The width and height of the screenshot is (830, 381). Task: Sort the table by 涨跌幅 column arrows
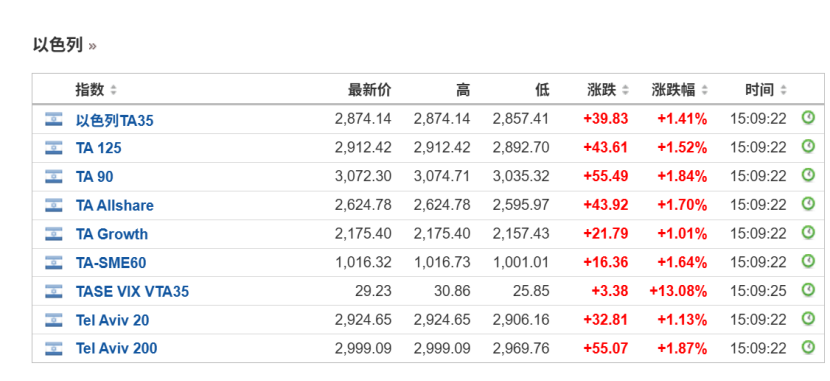[704, 90]
